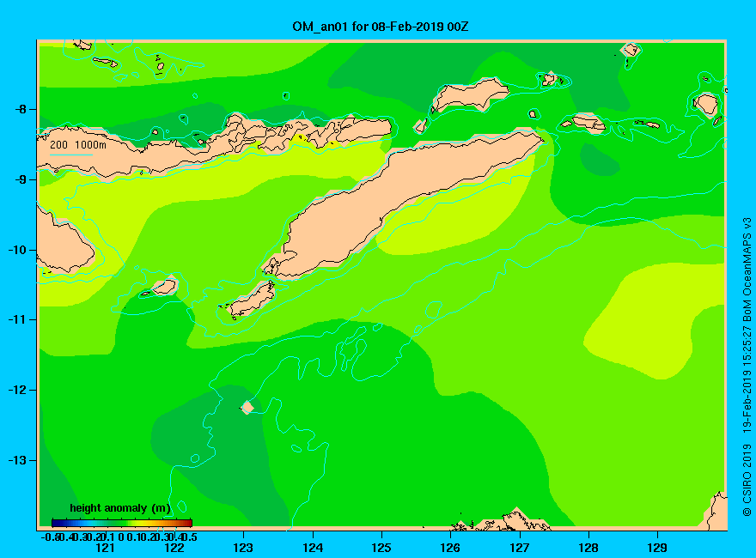Click the cyan contour sample line under '200 1000m'
Viewport: 756px width, 558px height.
pyautogui.click(x=70, y=155)
